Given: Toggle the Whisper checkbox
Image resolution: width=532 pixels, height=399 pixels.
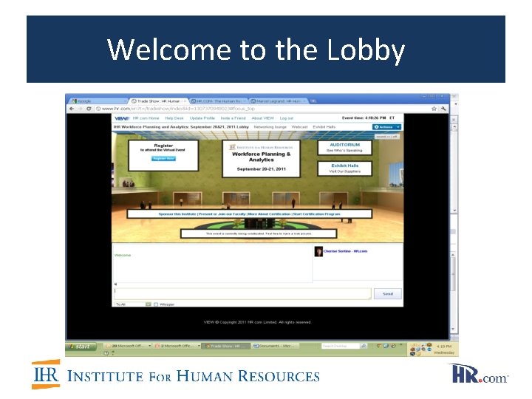Looking at the screenshot, I should (x=156, y=304).
